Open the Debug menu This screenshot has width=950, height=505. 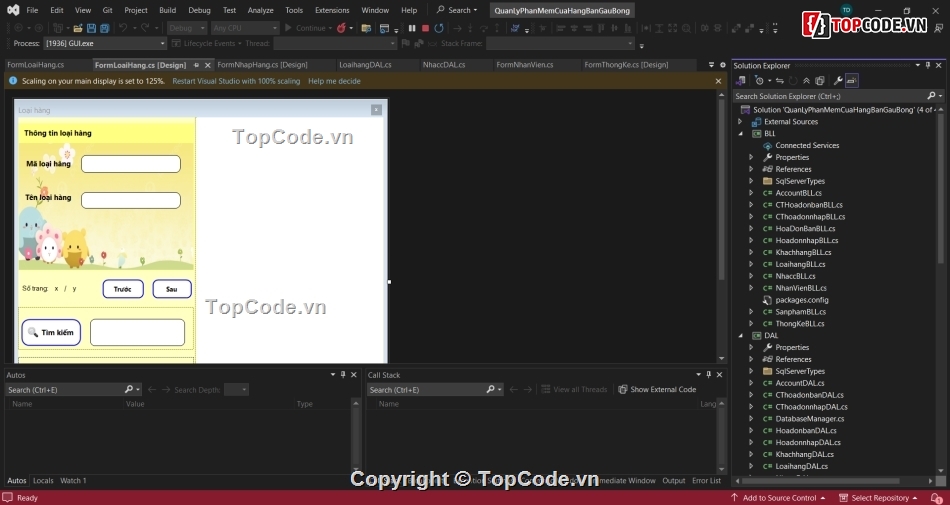click(x=199, y=10)
